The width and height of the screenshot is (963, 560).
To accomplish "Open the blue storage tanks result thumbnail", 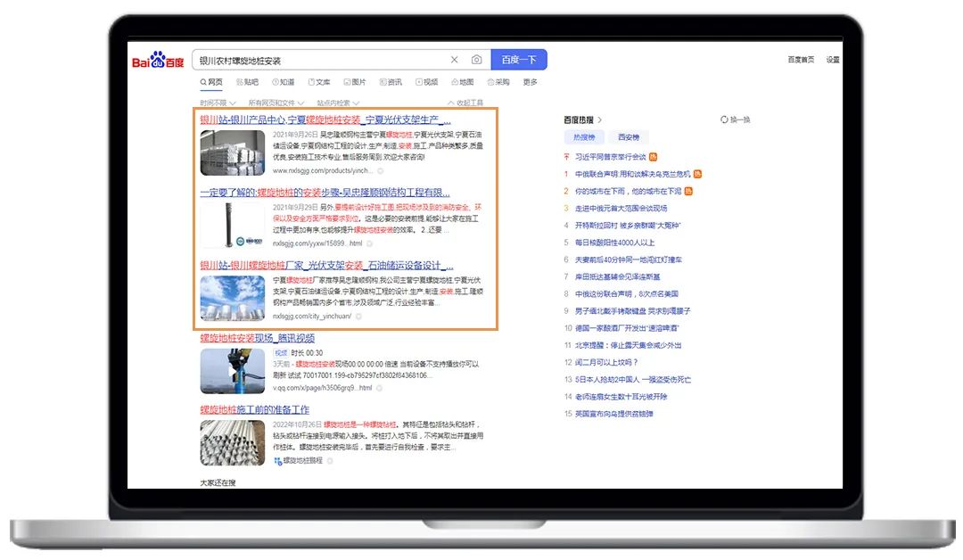I will 232,299.
